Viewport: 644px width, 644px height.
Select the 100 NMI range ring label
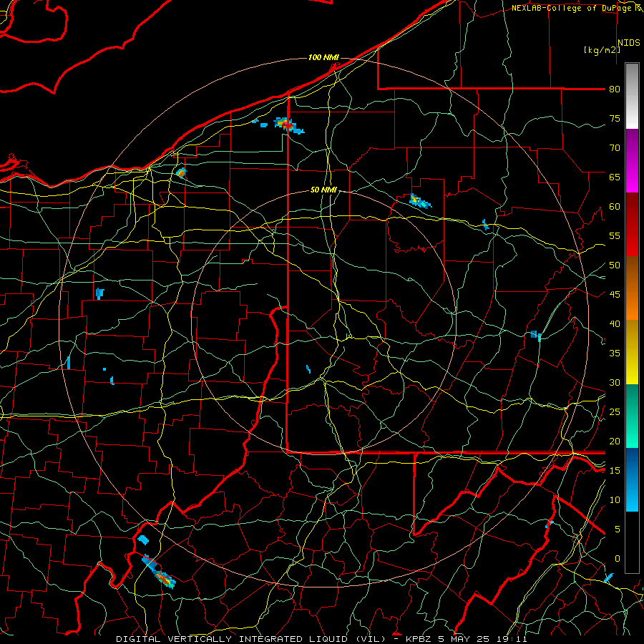pyautogui.click(x=323, y=57)
